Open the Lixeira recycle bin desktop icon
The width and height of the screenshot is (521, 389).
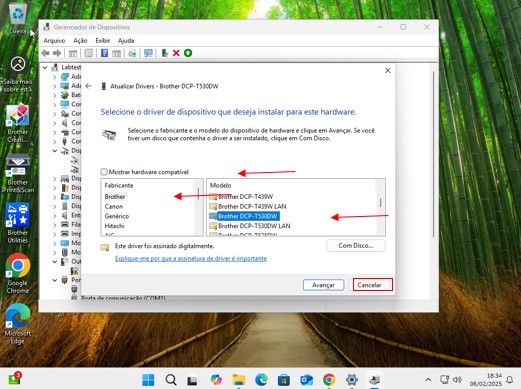pos(18,18)
